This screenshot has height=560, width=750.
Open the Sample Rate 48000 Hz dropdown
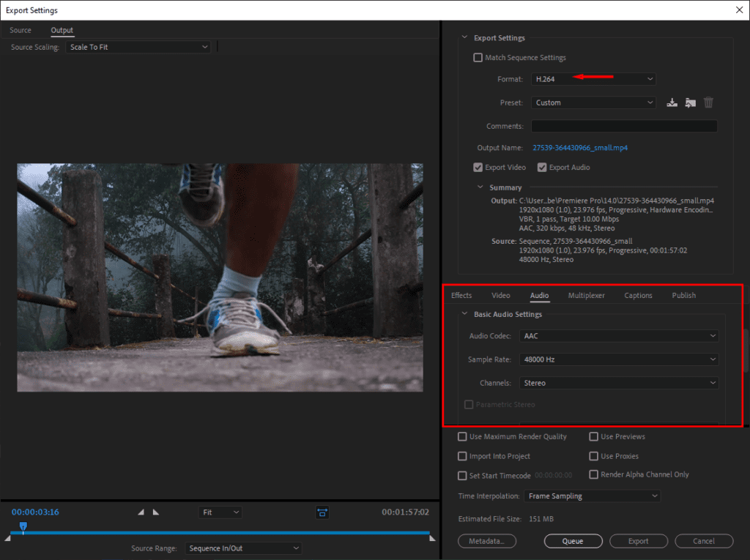tap(619, 359)
